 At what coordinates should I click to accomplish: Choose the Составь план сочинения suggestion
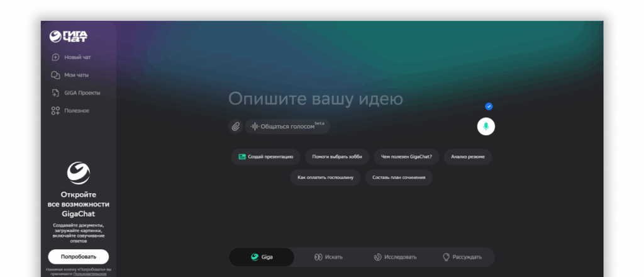[x=399, y=178]
